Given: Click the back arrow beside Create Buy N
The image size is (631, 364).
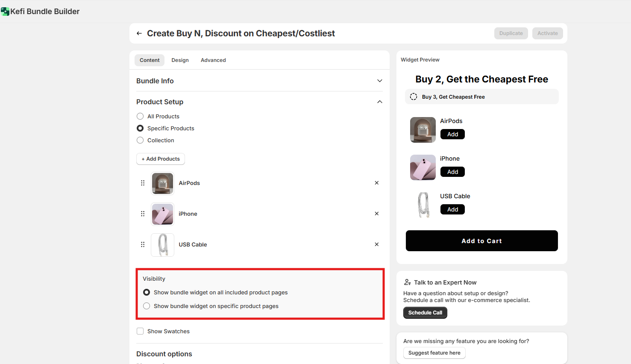Looking at the screenshot, I should pyautogui.click(x=139, y=33).
